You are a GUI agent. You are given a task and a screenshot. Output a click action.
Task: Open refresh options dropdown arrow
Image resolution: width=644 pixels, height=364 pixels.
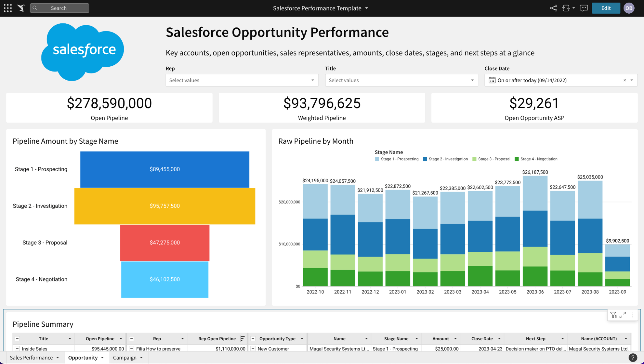tap(574, 8)
